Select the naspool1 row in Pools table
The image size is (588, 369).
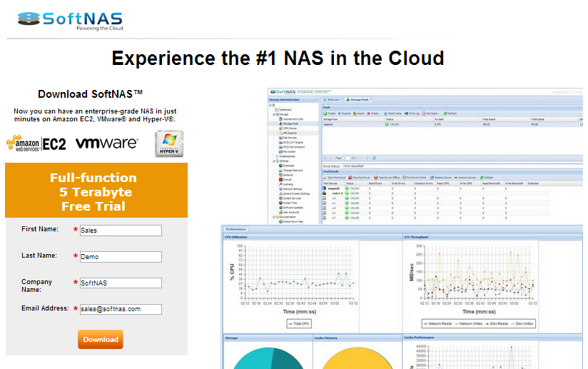pos(452,124)
